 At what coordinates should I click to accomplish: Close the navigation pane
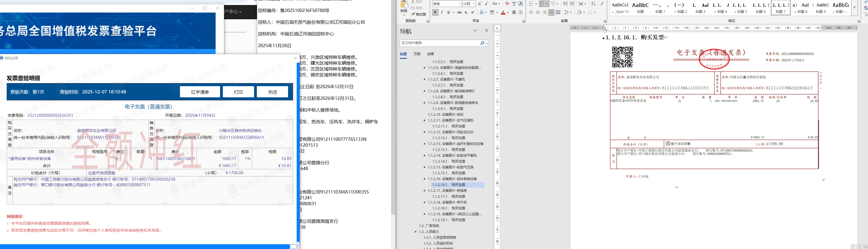(x=487, y=30)
